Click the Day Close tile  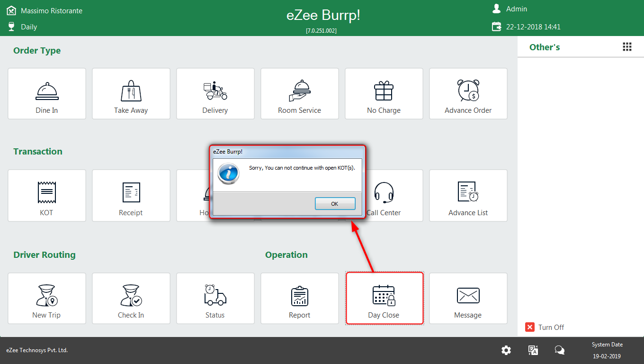click(384, 298)
